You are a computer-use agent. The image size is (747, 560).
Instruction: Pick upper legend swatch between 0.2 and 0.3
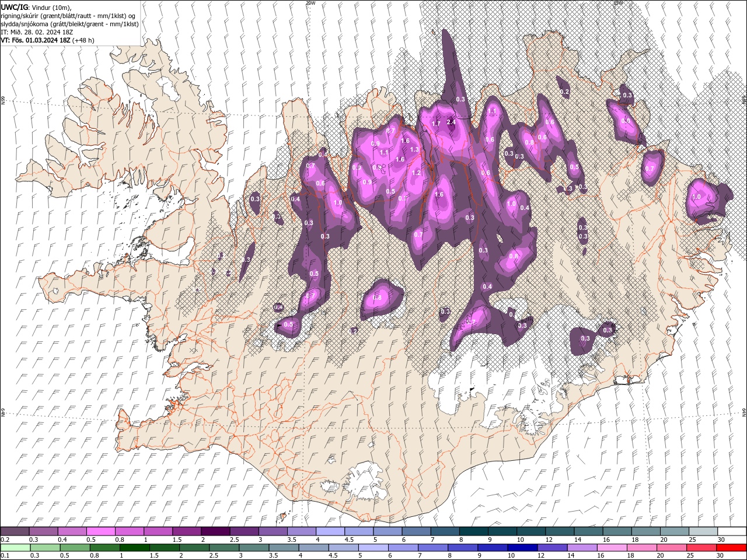15,531
